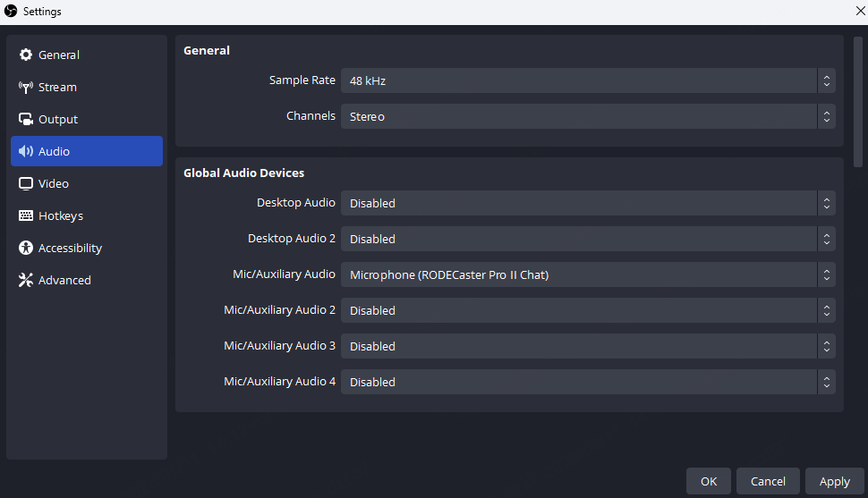Screen dimensions: 868x498
Task: Click the Apply button
Action: click(834, 481)
